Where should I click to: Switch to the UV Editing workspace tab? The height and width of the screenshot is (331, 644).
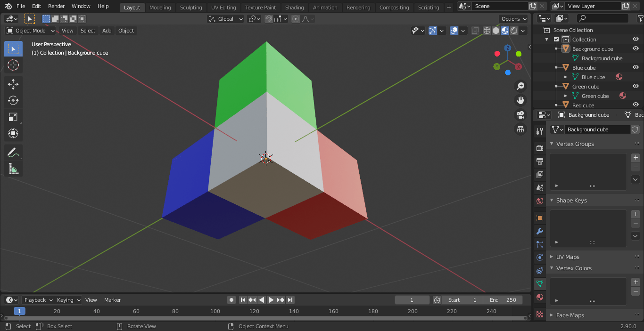coord(223,8)
